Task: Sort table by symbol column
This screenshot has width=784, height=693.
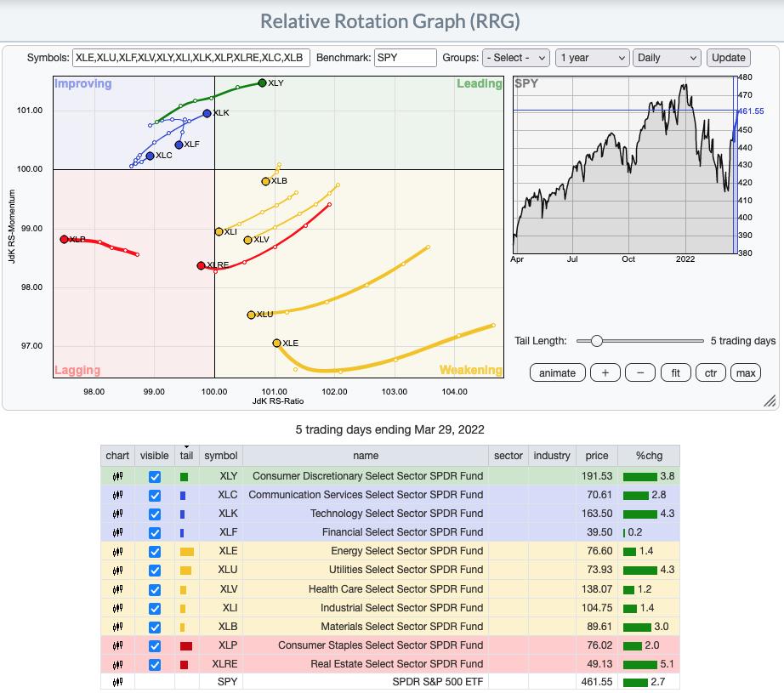Action: [x=221, y=456]
